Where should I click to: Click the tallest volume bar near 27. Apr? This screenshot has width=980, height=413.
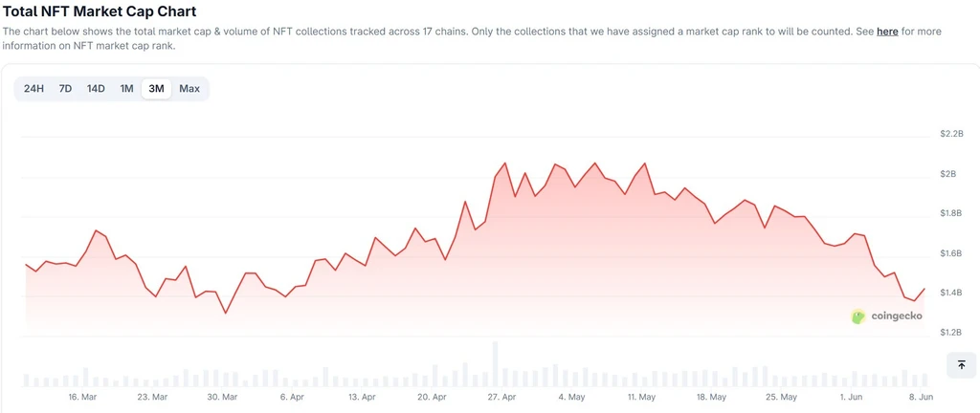495,364
